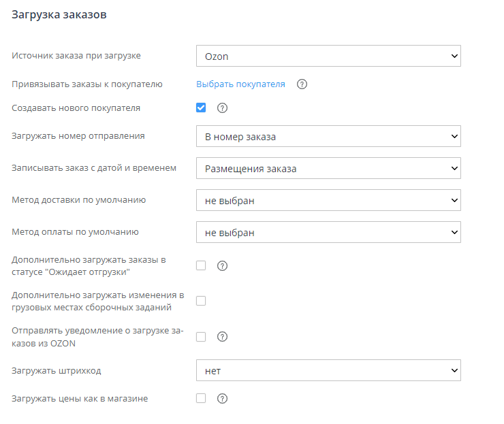Screen dimensions: 504x424
Task: Click the Выбрать покупателя link
Action: pyautogui.click(x=240, y=84)
